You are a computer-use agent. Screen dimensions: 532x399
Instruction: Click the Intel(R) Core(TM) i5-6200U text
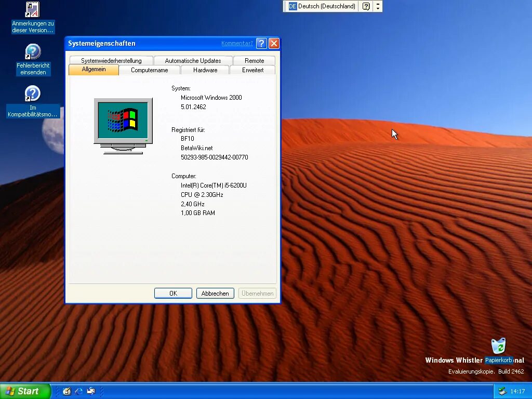pyautogui.click(x=214, y=185)
